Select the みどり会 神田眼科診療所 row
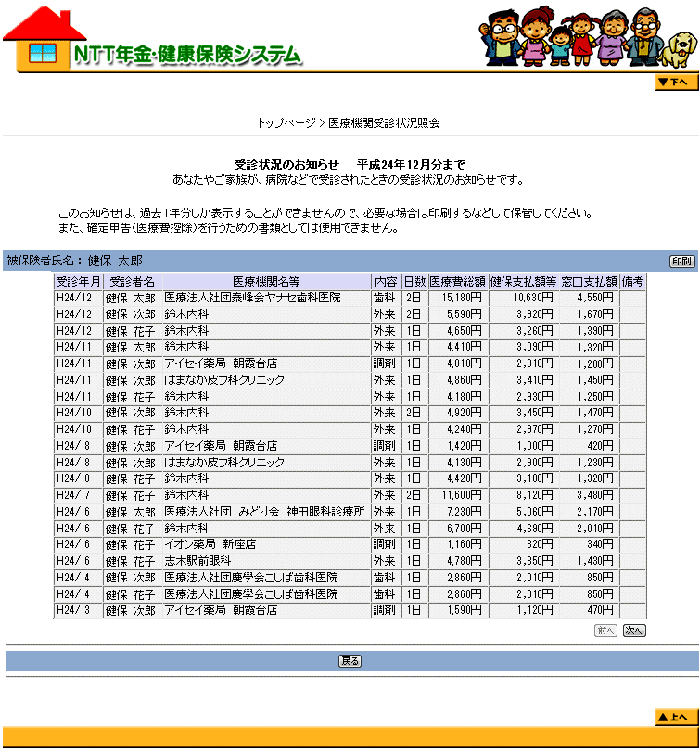700x752 pixels. [x=263, y=512]
